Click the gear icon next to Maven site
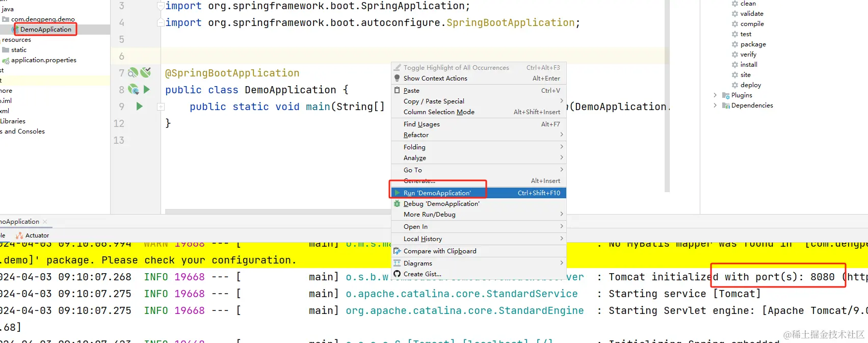Screen dimensions: 868x343 click(x=735, y=75)
